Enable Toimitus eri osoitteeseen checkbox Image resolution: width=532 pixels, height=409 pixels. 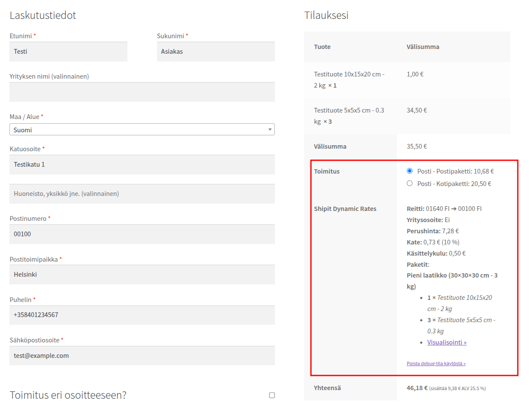(x=272, y=395)
